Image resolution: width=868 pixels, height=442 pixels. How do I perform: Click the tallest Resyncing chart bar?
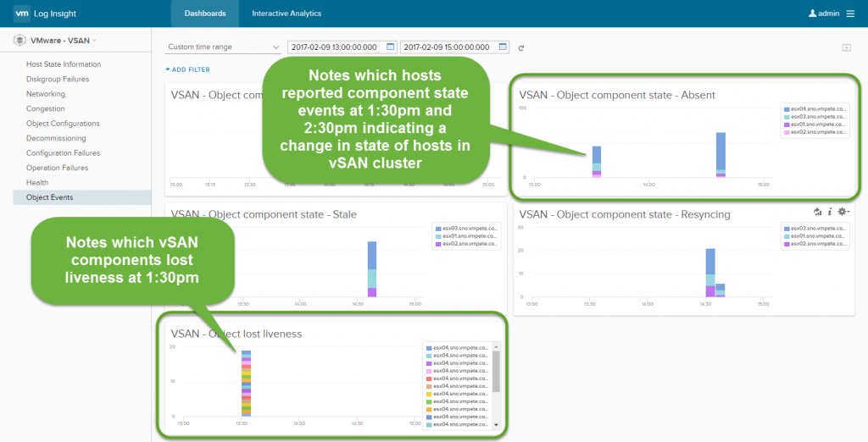coord(710,273)
